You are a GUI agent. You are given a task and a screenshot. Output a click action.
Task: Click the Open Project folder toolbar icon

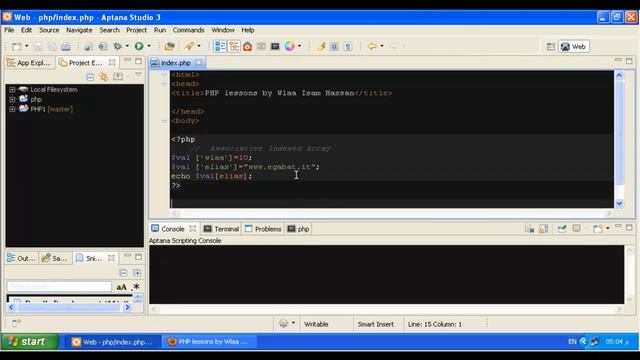pos(169,46)
